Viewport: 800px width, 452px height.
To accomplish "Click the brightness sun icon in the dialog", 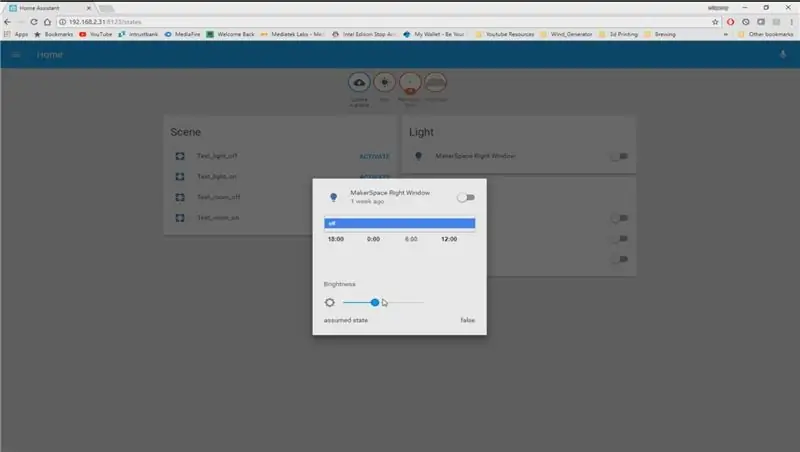I will [x=330, y=303].
